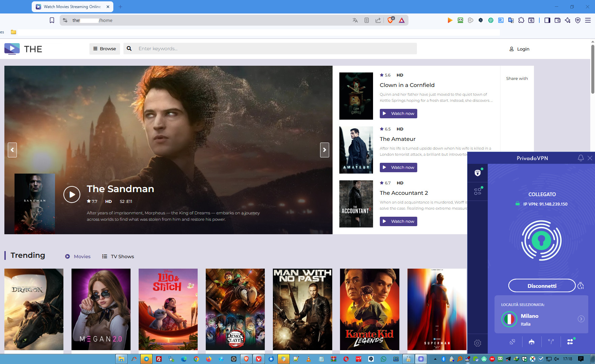595x364 pixels.
Task: Open the Windows notification center icon
Action: pos(581,359)
